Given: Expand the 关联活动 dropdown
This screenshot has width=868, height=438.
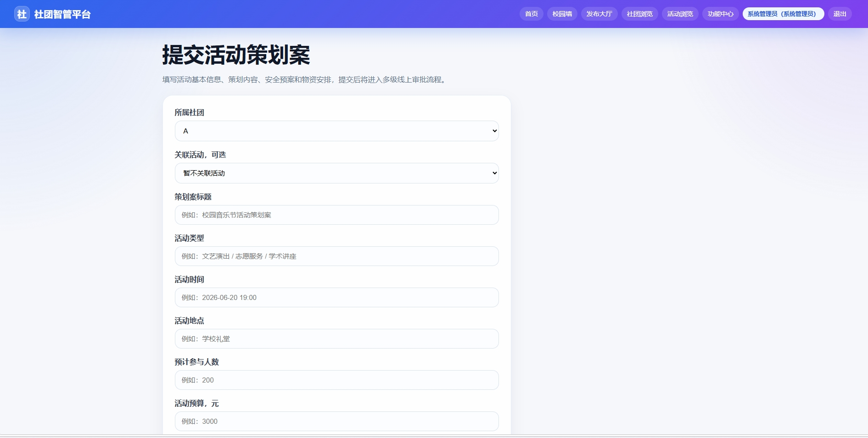Looking at the screenshot, I should (x=337, y=173).
